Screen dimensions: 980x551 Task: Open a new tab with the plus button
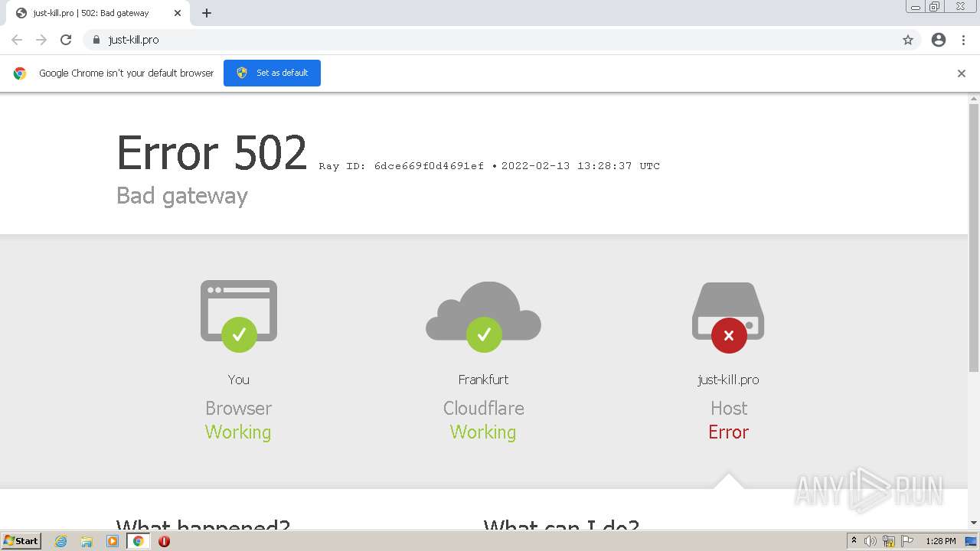click(207, 13)
